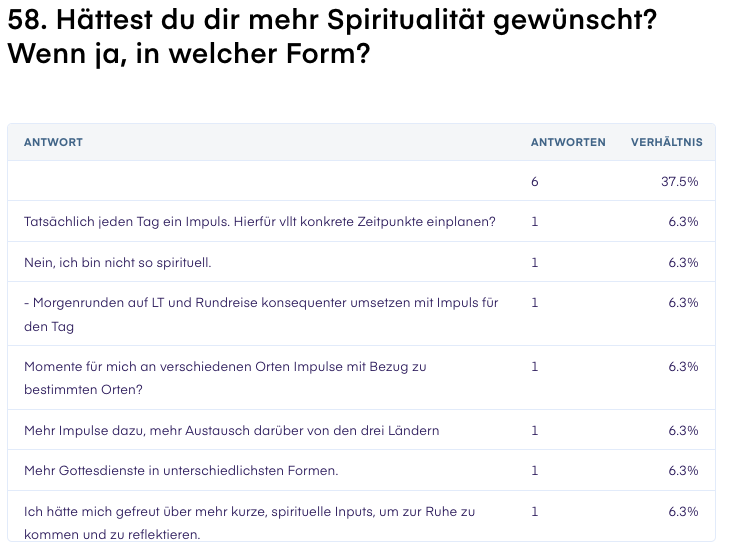Select the 'Nein, ich bin nicht so spirituell' row
This screenshot has height=554, width=732.
(x=361, y=262)
